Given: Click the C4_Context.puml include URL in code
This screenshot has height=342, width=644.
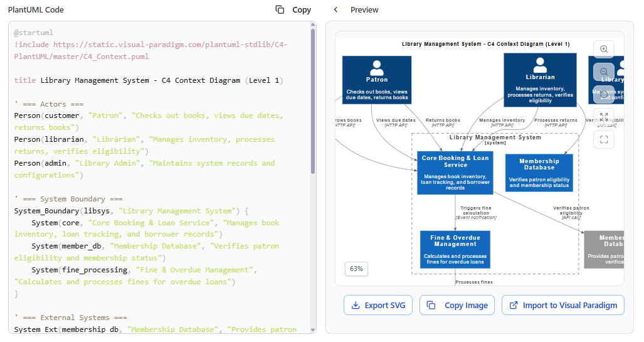Looking at the screenshot, I should click(150, 50).
